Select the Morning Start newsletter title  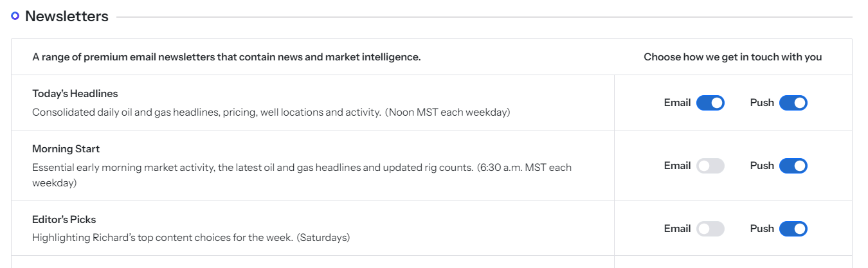click(66, 149)
